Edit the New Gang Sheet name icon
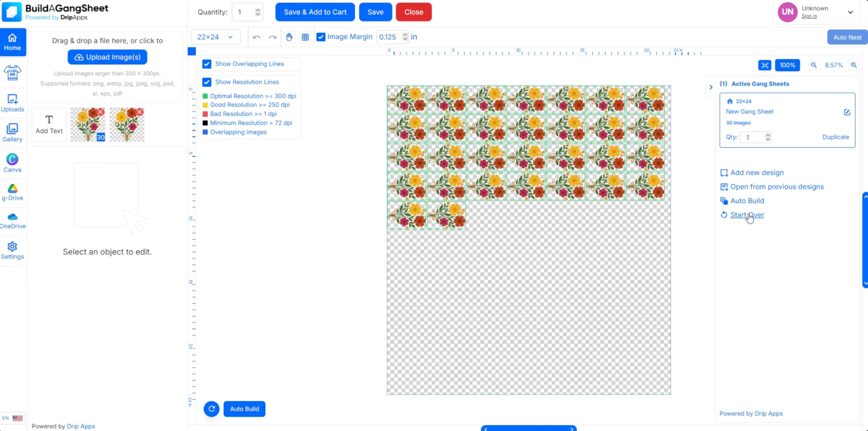 pyautogui.click(x=847, y=112)
